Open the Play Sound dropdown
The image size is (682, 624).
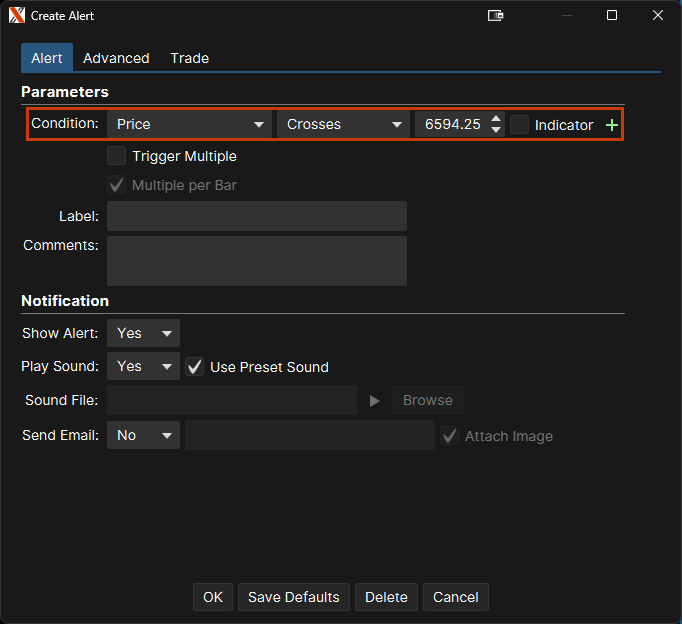tap(143, 367)
